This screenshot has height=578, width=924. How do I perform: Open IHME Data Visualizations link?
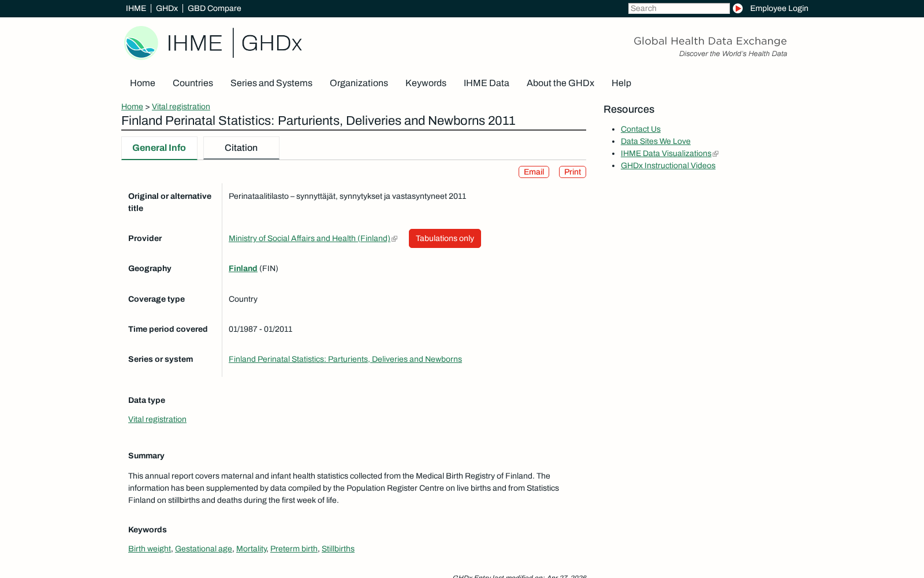point(666,154)
